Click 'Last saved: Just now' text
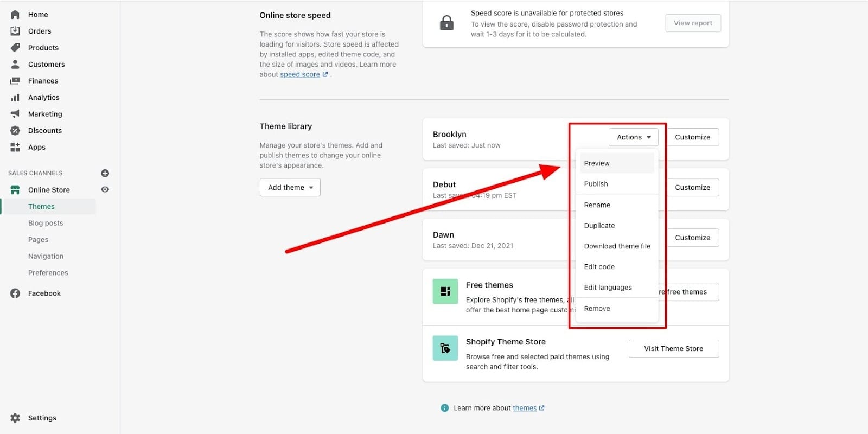 467,145
